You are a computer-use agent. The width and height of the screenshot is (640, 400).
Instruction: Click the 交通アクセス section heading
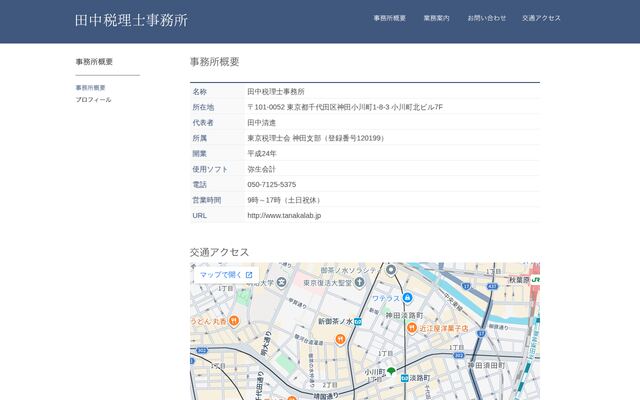(219, 252)
